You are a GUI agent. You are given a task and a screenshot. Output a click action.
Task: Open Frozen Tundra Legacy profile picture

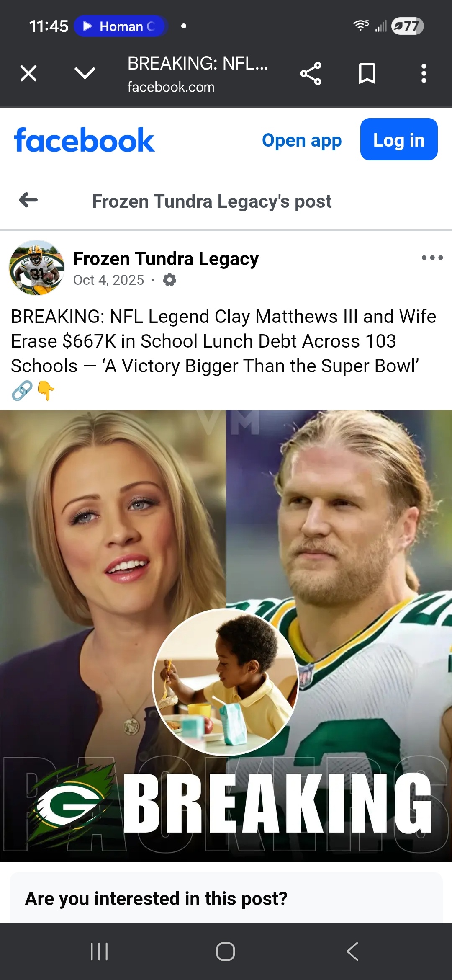pos(37,268)
